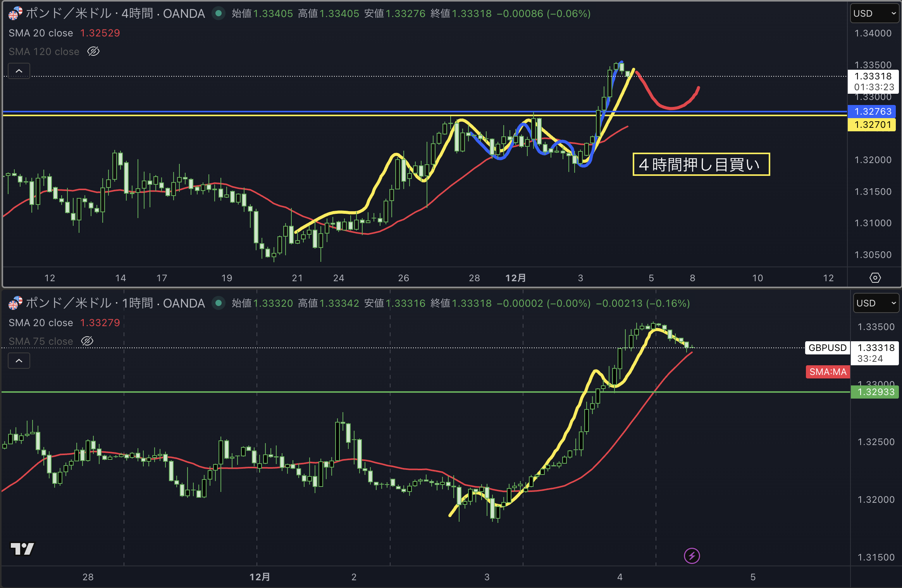Click the 4時間押し目買い text annotation
This screenshot has height=588, width=902.
[x=701, y=165]
